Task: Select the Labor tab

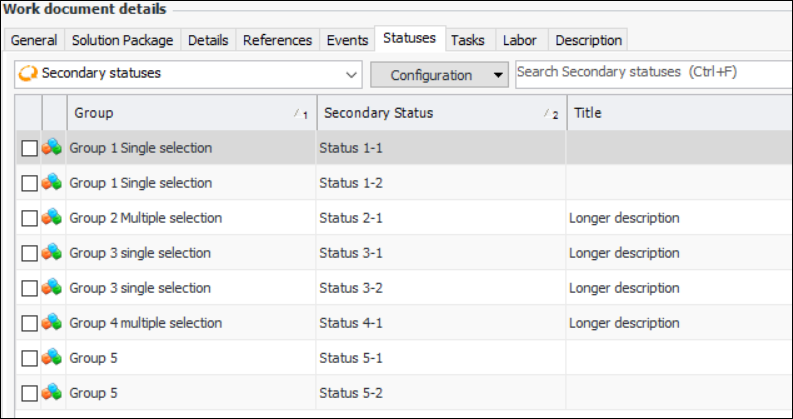Action: (520, 40)
